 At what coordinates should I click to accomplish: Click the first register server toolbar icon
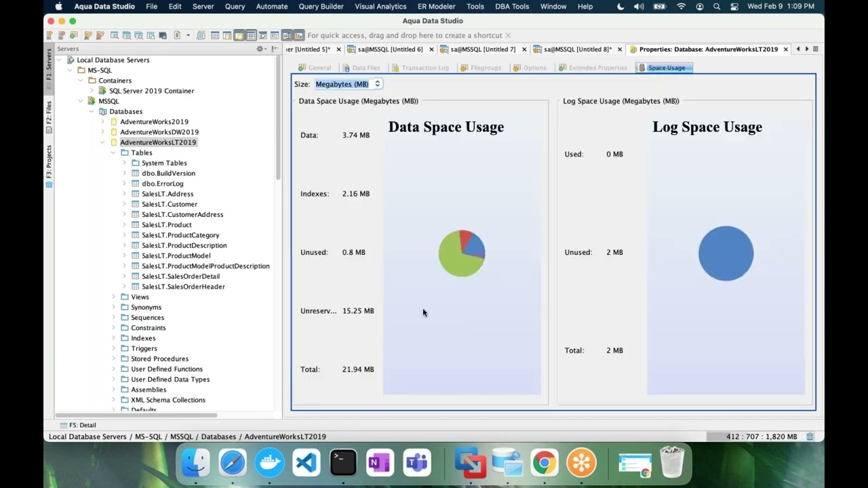coord(50,35)
